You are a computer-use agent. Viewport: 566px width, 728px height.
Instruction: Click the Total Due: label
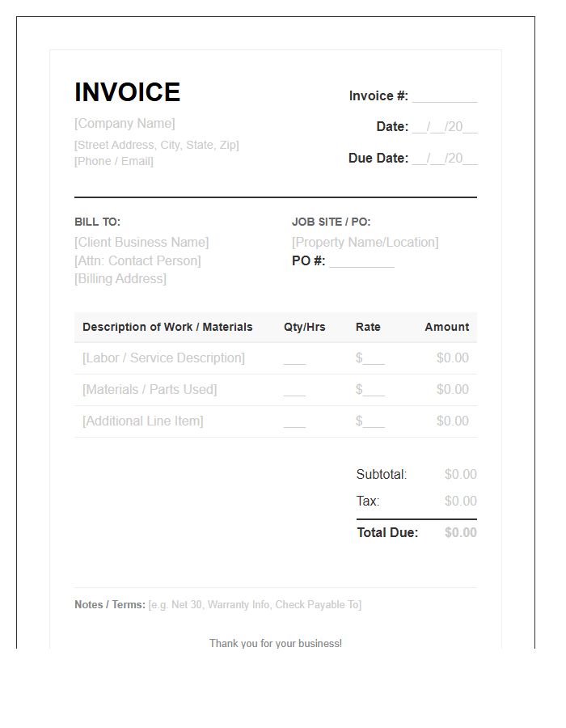[x=387, y=532]
